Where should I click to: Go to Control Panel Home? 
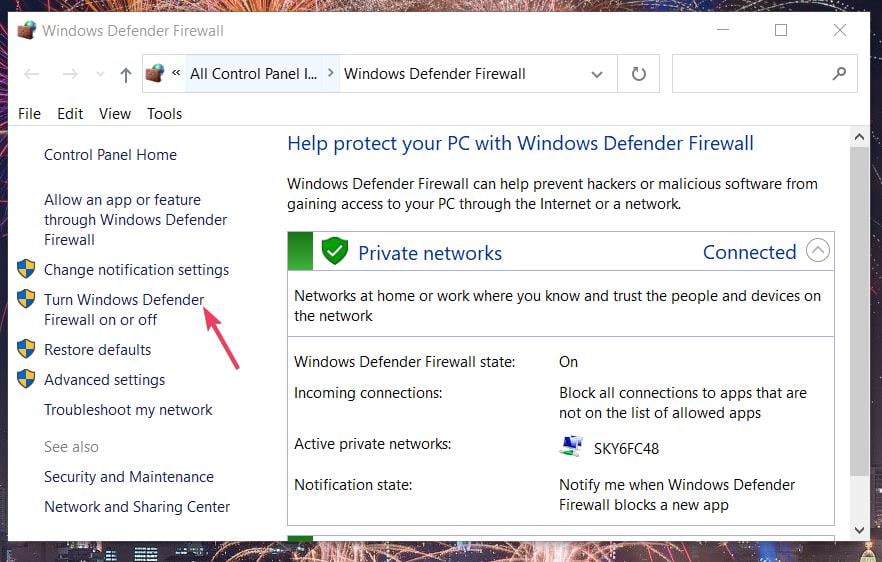(110, 155)
